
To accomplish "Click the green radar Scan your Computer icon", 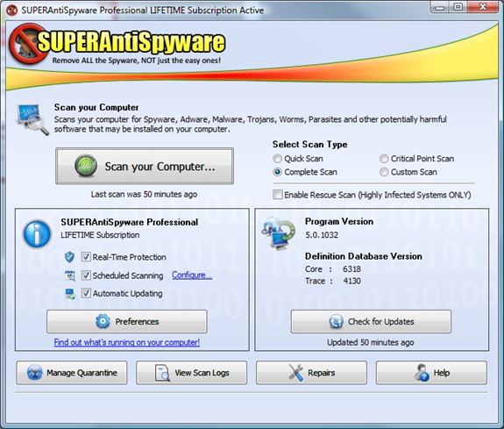I will coord(86,166).
